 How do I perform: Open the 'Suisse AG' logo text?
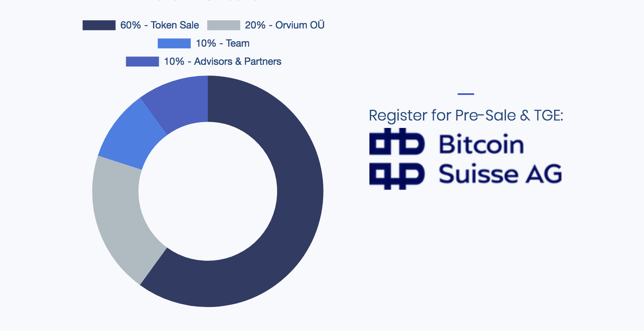tap(500, 174)
